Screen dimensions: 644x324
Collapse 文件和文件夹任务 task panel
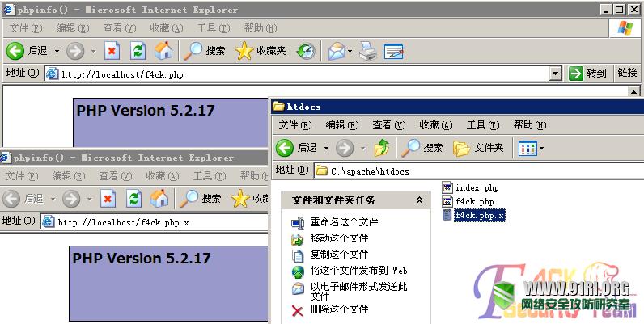(419, 200)
